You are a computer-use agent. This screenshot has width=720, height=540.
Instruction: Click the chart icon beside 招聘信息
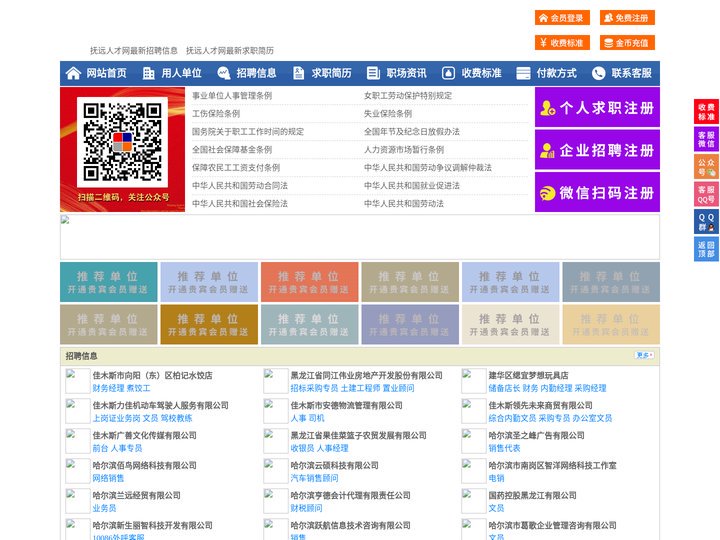click(x=224, y=73)
